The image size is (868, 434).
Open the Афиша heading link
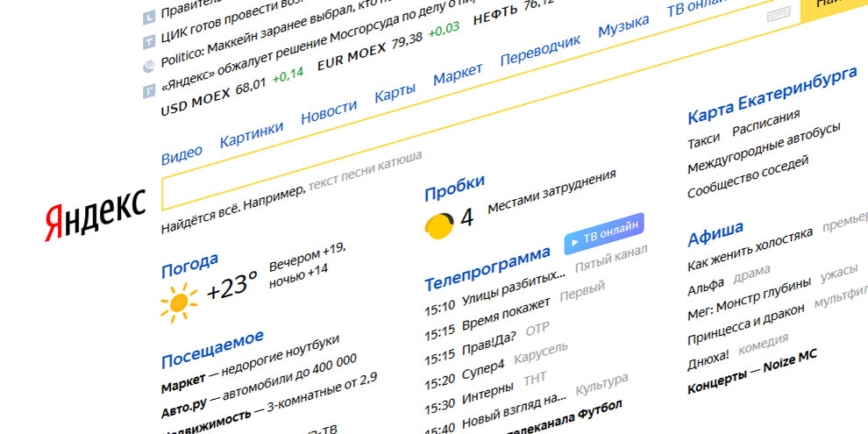pyautogui.click(x=715, y=233)
